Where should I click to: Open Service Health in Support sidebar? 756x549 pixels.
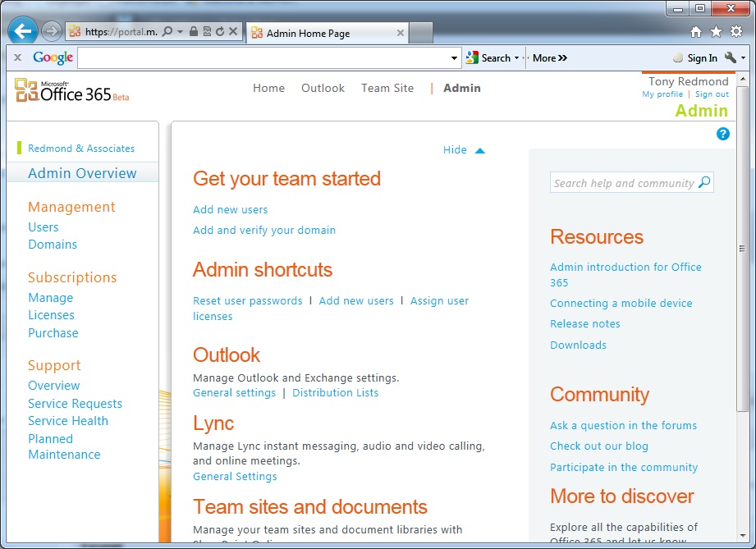pyautogui.click(x=68, y=421)
